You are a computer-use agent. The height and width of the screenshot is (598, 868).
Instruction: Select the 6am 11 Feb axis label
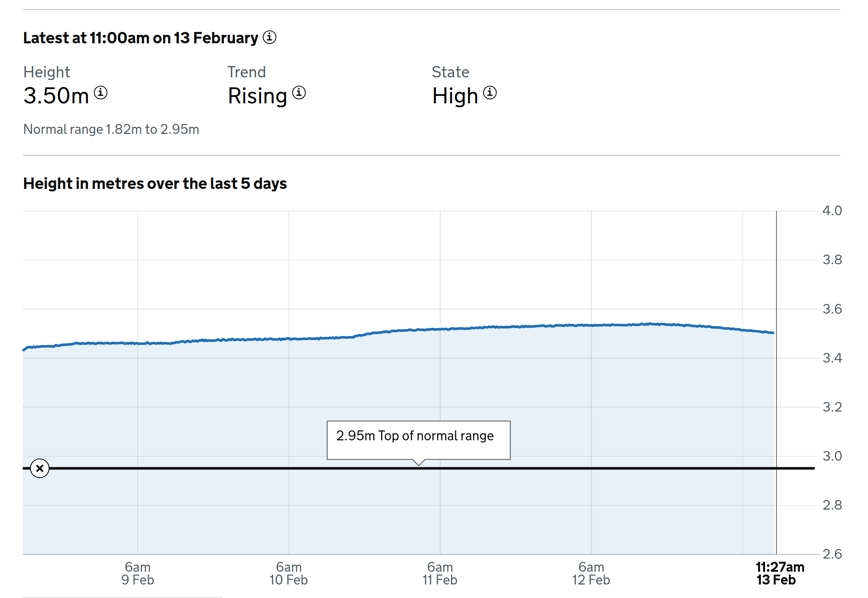(x=440, y=573)
